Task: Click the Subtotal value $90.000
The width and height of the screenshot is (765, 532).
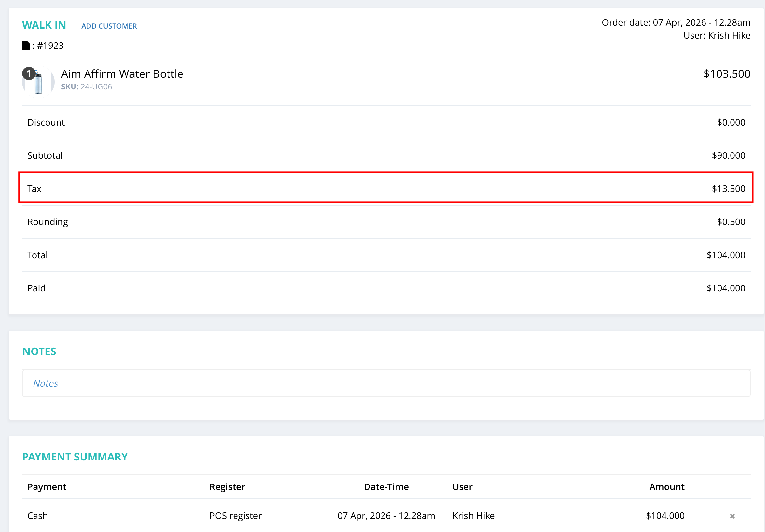Action: [728, 155]
